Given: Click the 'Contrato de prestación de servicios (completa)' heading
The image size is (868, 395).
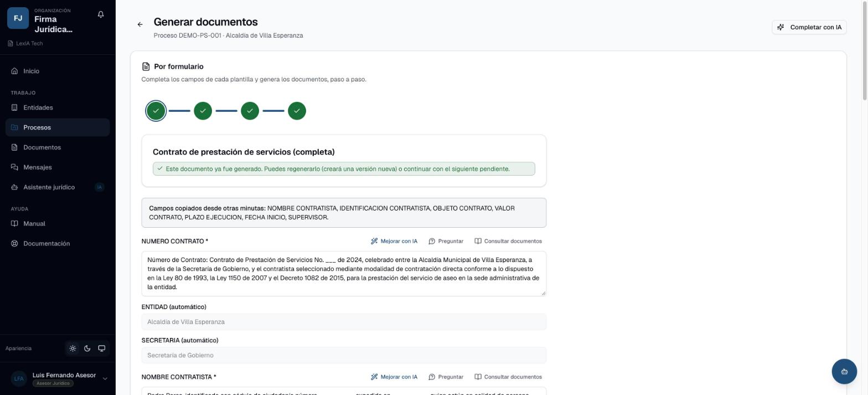Looking at the screenshot, I should (244, 152).
